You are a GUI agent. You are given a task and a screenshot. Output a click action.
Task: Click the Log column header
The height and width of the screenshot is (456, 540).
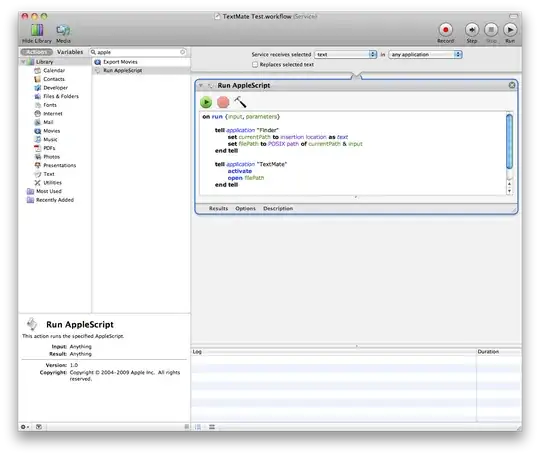pos(333,352)
